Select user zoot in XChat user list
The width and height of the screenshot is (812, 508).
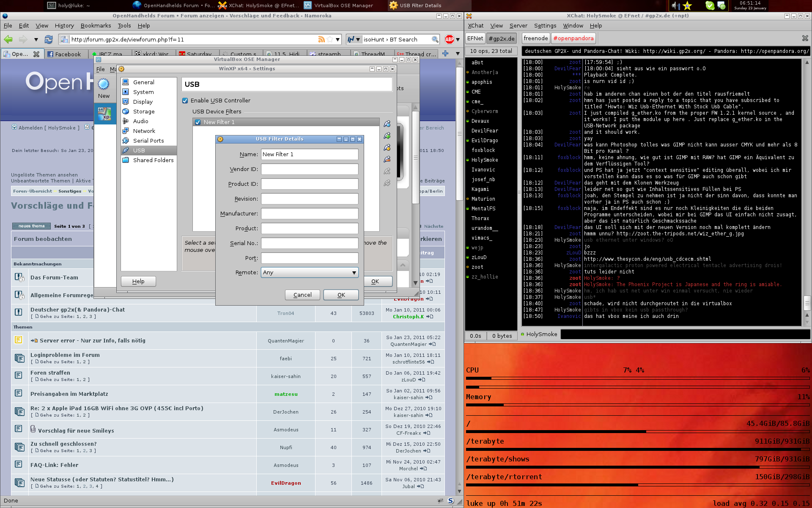[x=477, y=267]
